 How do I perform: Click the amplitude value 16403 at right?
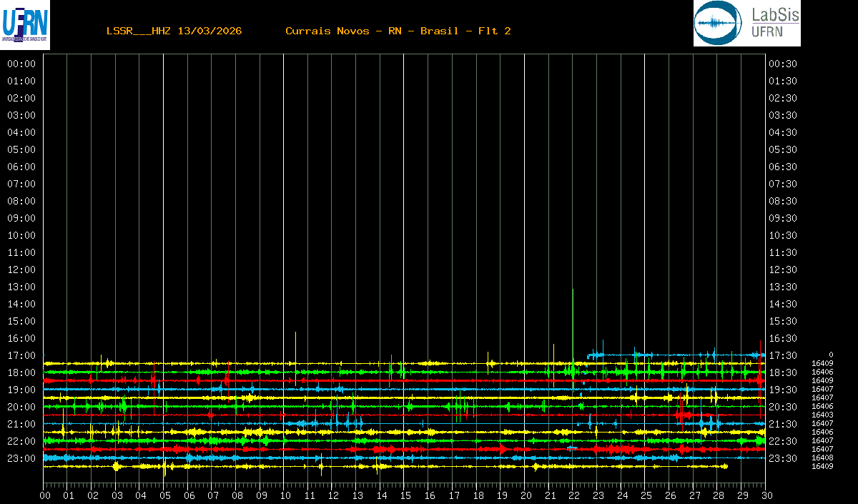[x=822, y=415]
